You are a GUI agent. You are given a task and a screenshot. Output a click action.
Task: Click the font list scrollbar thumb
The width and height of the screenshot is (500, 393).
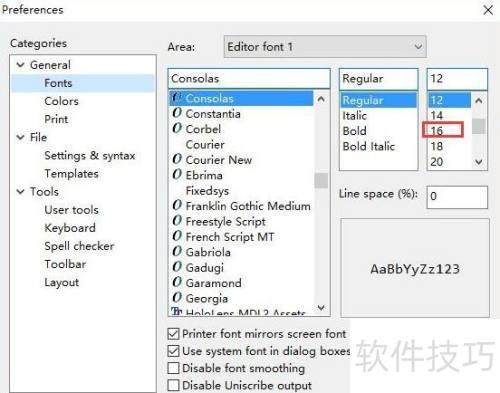[321, 180]
